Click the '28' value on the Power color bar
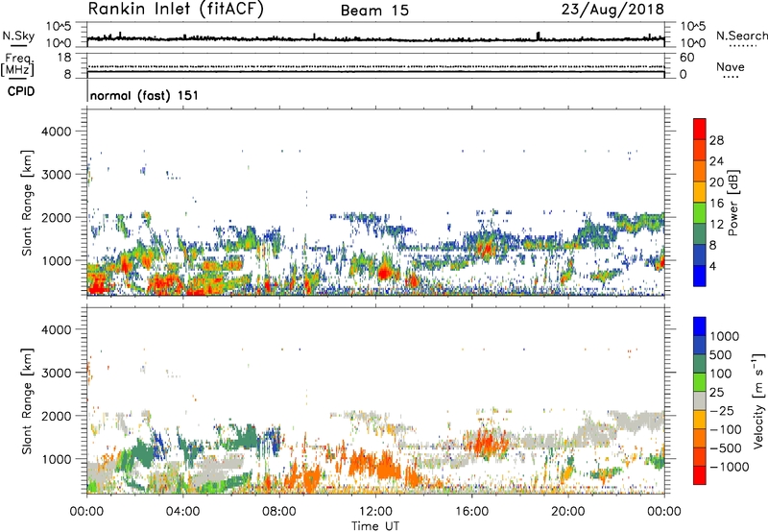The height and width of the screenshot is (532, 768). click(x=716, y=140)
